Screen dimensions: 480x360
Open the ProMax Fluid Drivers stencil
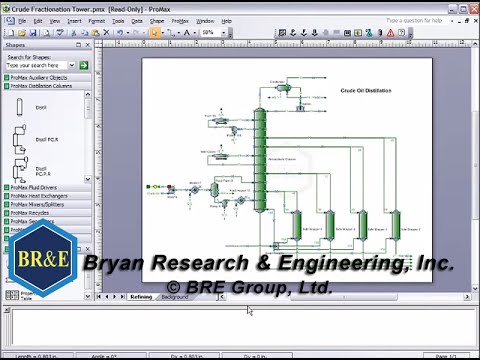pos(47,188)
